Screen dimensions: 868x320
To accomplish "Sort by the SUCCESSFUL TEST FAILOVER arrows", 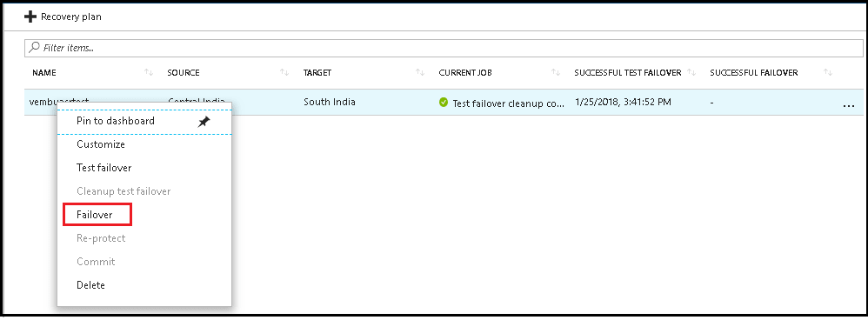I will coord(691,72).
